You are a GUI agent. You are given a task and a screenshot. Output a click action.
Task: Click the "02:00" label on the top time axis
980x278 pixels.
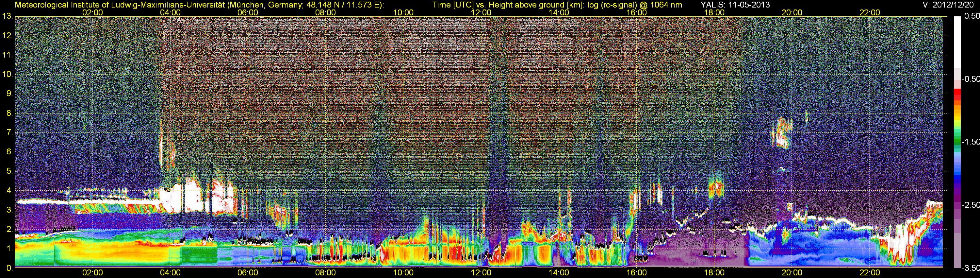[x=92, y=12]
